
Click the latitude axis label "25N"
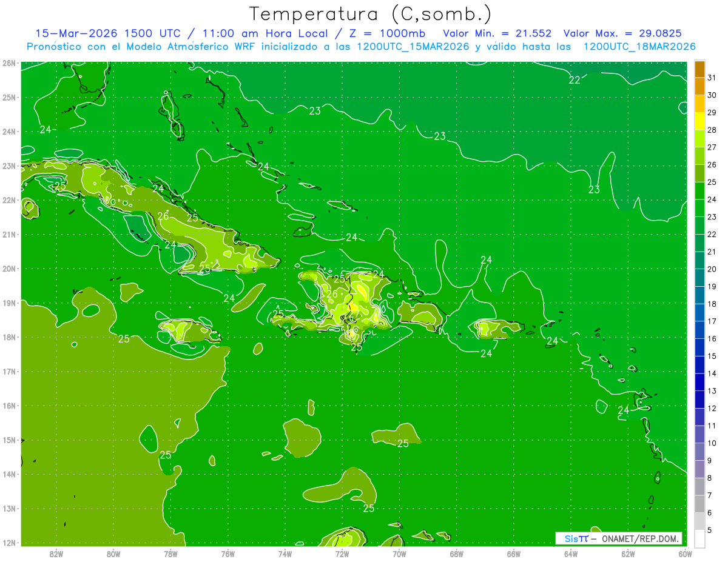(x=8, y=97)
